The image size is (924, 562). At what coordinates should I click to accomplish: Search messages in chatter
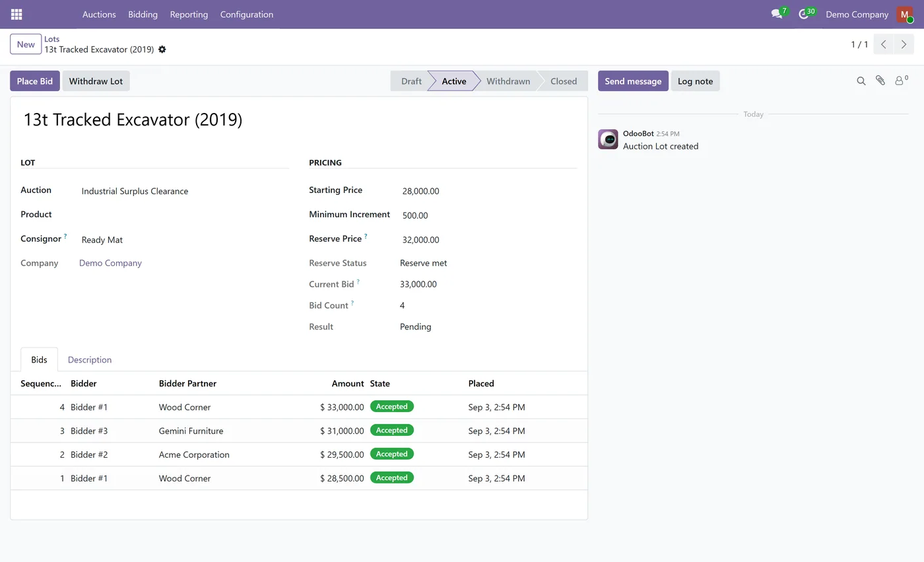pyautogui.click(x=861, y=81)
